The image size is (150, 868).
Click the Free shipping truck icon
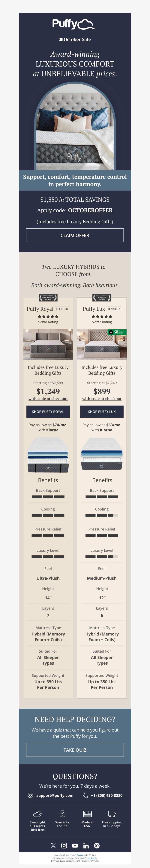pos(112,814)
